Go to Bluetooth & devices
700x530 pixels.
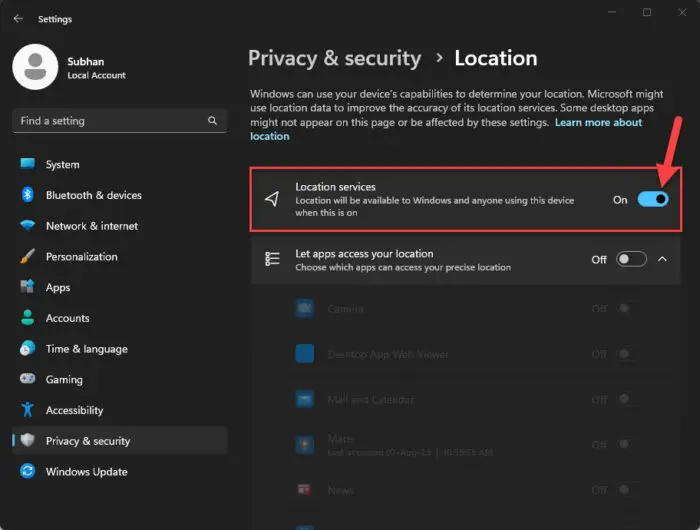pyautogui.click(x=120, y=195)
